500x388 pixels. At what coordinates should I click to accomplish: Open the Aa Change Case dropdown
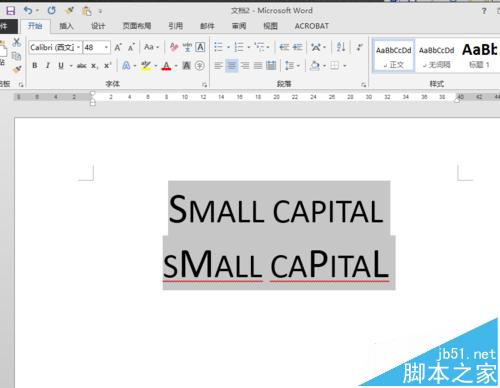tap(151, 47)
